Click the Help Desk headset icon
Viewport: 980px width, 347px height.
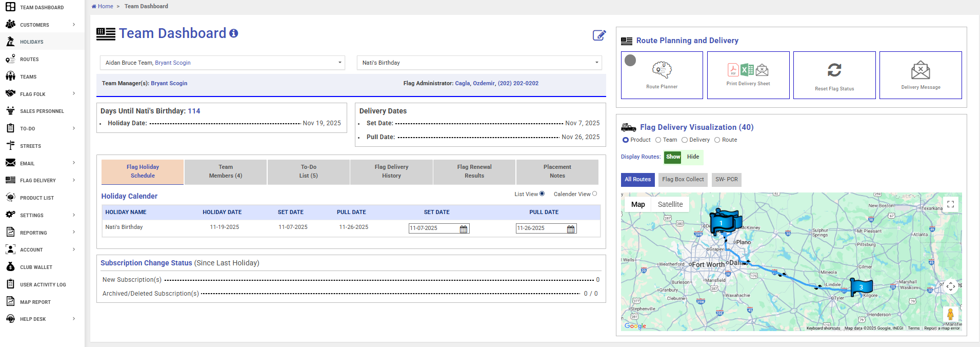[x=10, y=319]
